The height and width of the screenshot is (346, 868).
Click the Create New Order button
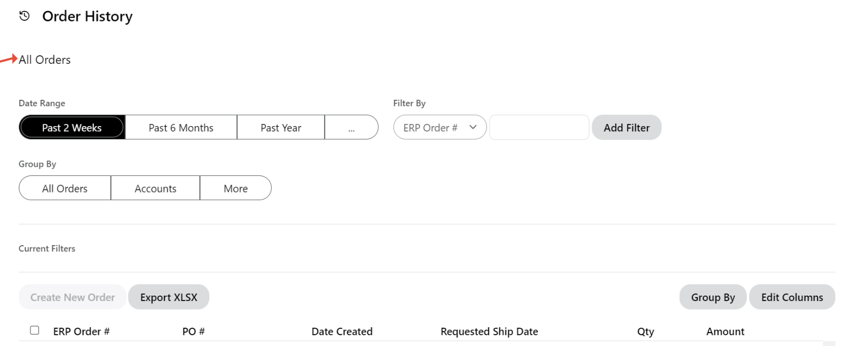click(x=72, y=297)
